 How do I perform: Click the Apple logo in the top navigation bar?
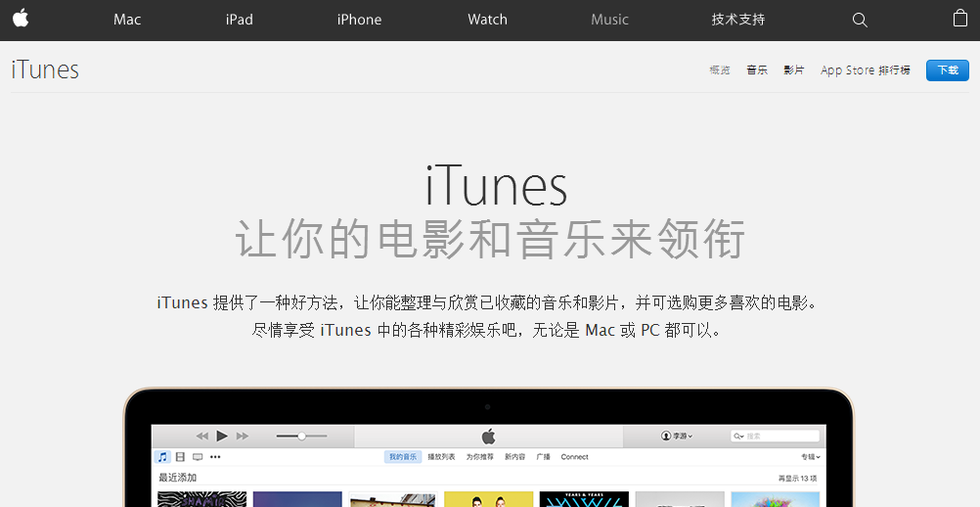21,19
